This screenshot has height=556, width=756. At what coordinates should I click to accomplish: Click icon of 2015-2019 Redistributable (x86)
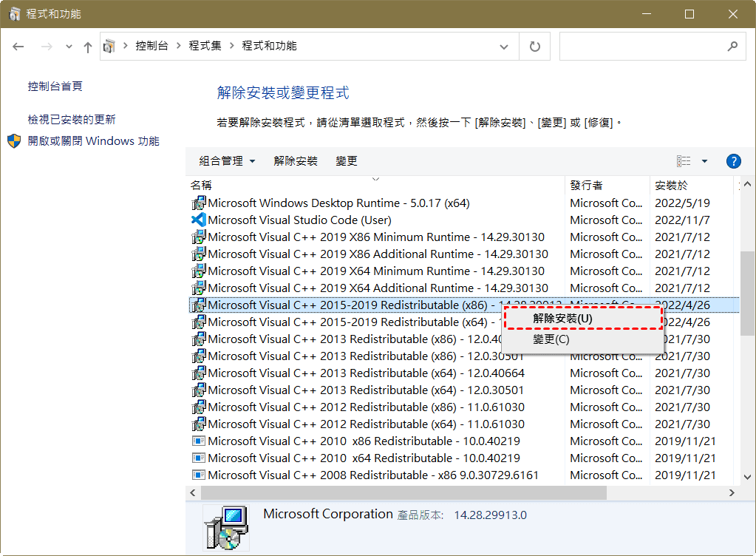point(199,305)
